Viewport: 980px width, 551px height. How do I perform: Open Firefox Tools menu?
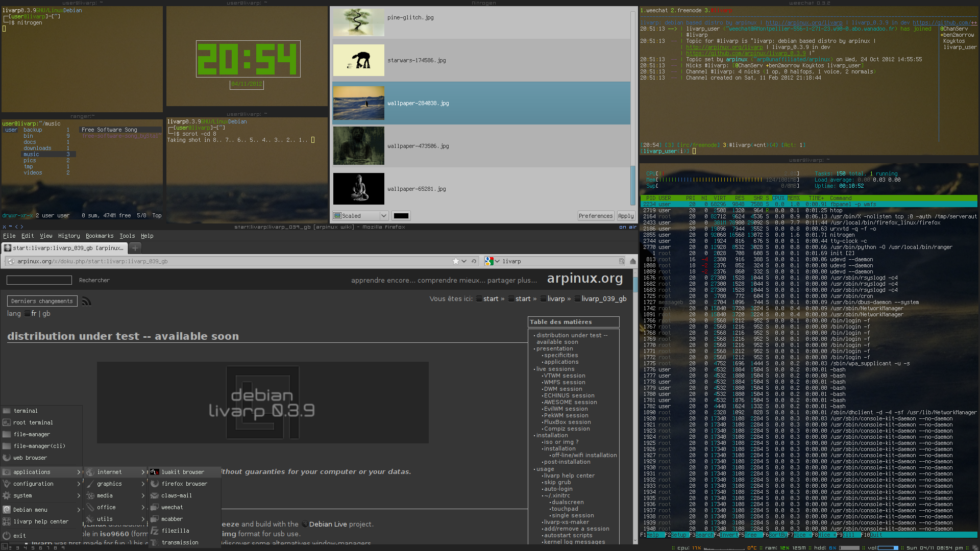coord(127,236)
